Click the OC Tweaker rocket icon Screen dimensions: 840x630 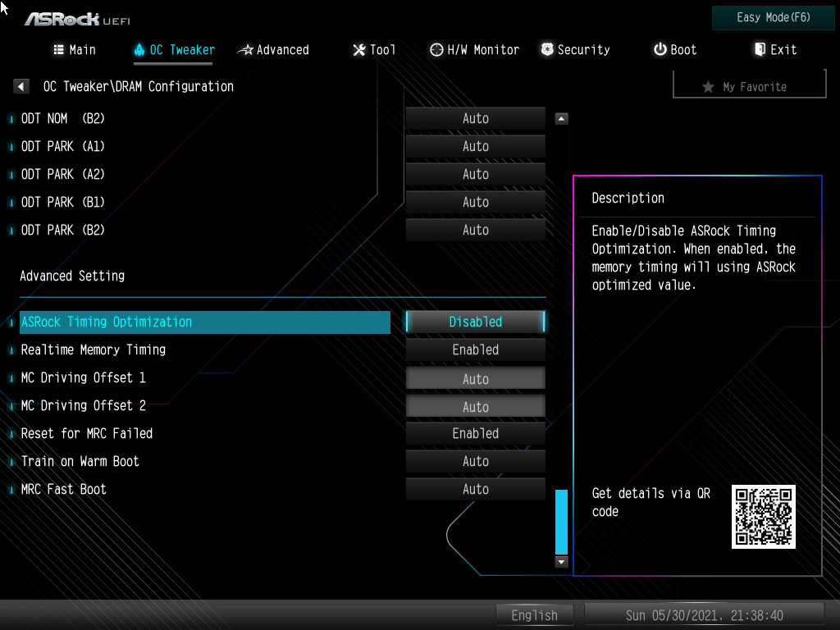(139, 50)
